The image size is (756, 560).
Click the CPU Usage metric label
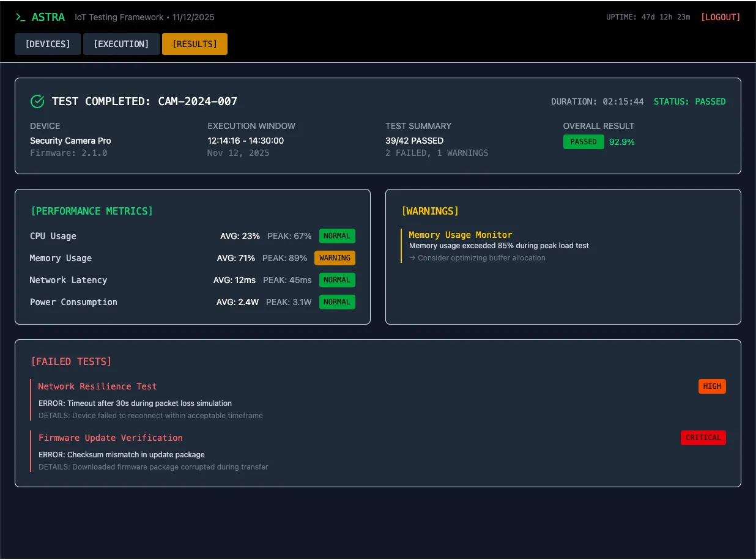click(53, 236)
